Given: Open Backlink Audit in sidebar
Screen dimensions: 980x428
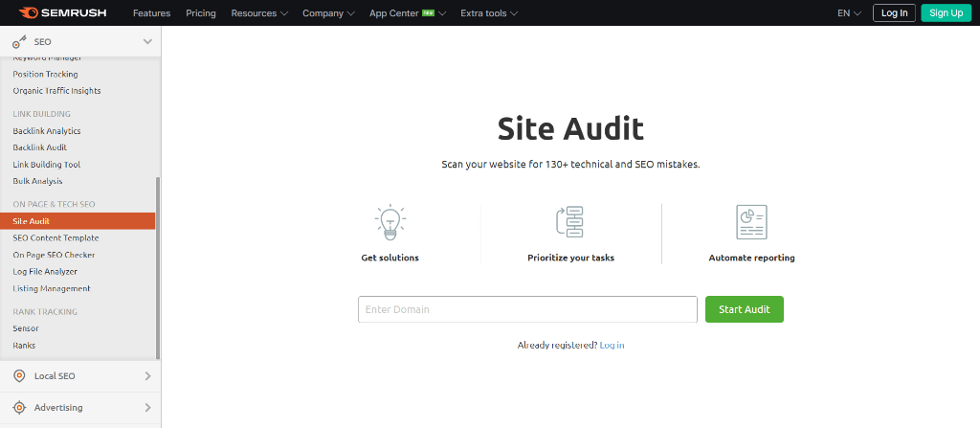Looking at the screenshot, I should click(40, 147).
